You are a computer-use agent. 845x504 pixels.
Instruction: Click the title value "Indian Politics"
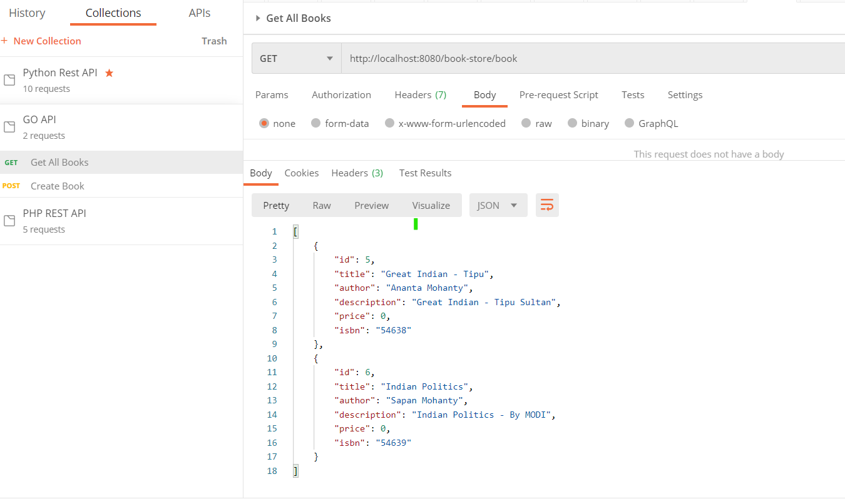point(424,386)
